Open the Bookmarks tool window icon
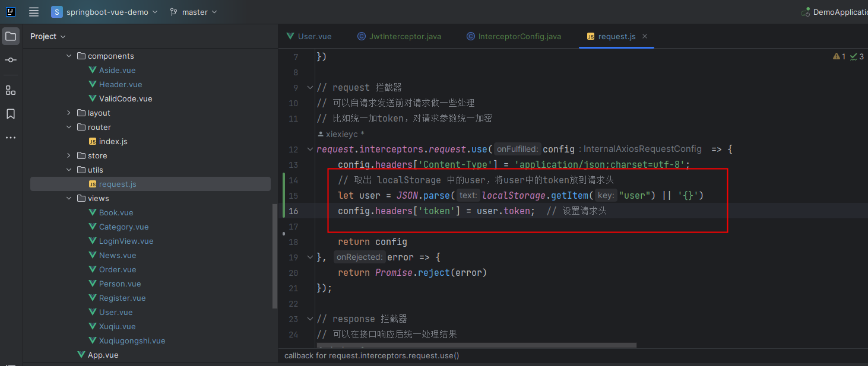The height and width of the screenshot is (366, 868). click(10, 113)
